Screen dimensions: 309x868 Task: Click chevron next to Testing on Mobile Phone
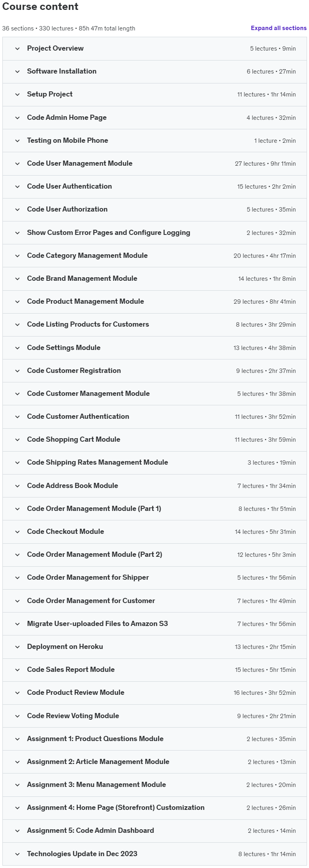tap(17, 141)
